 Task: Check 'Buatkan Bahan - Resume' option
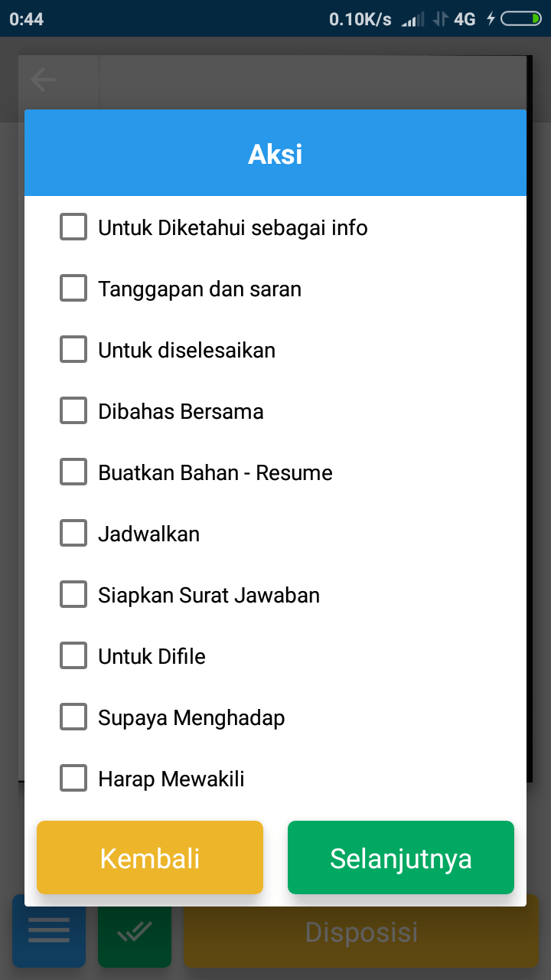73,472
